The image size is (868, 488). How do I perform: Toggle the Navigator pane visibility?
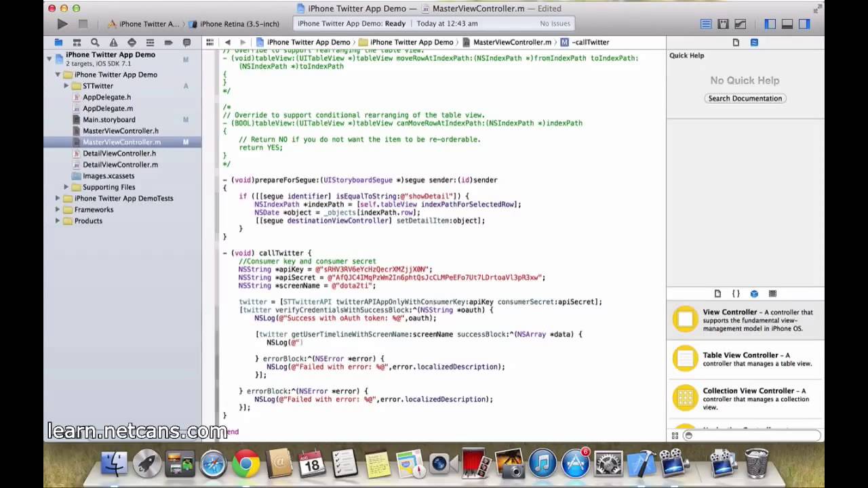(x=770, y=24)
